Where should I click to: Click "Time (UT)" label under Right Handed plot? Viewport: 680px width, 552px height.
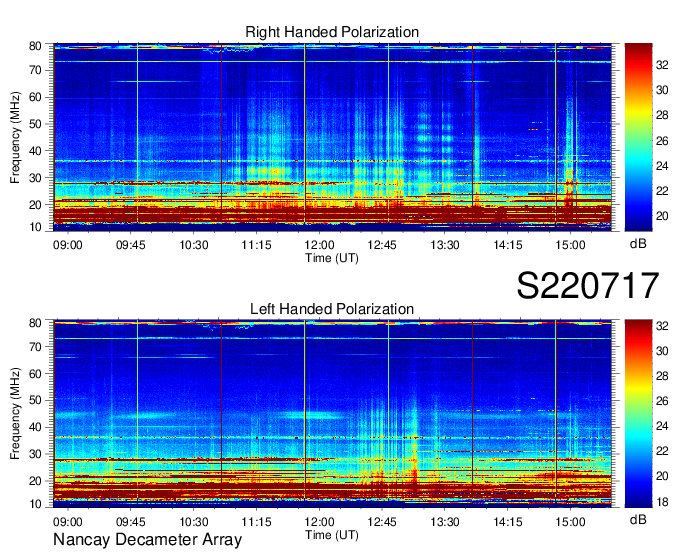(x=332, y=258)
